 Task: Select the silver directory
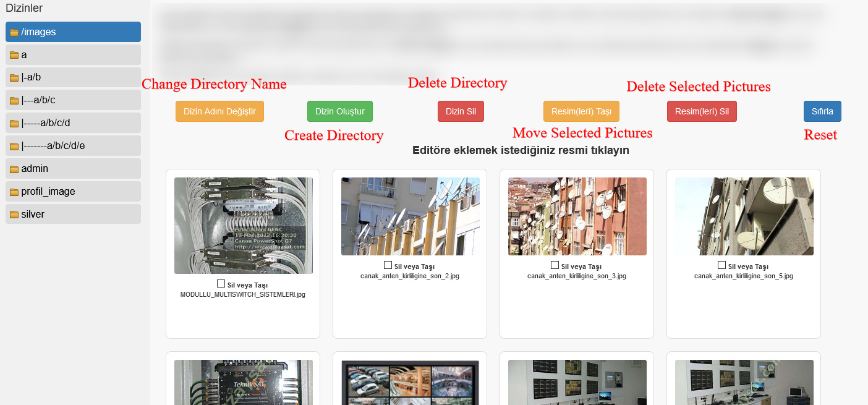click(x=73, y=215)
